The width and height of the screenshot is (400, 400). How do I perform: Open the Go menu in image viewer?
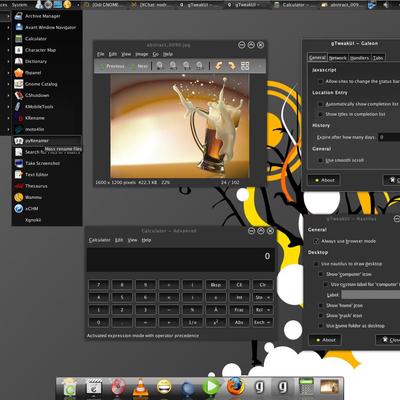tap(156, 54)
